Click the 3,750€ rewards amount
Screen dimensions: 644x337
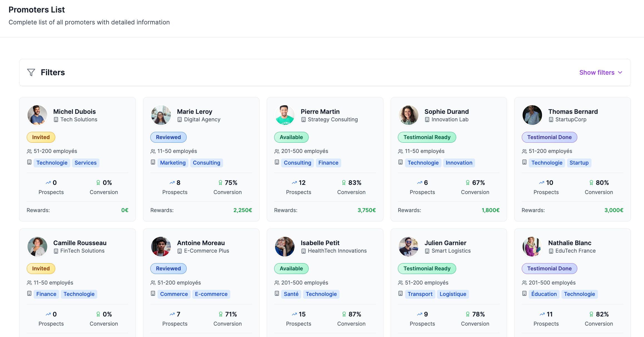click(x=366, y=210)
